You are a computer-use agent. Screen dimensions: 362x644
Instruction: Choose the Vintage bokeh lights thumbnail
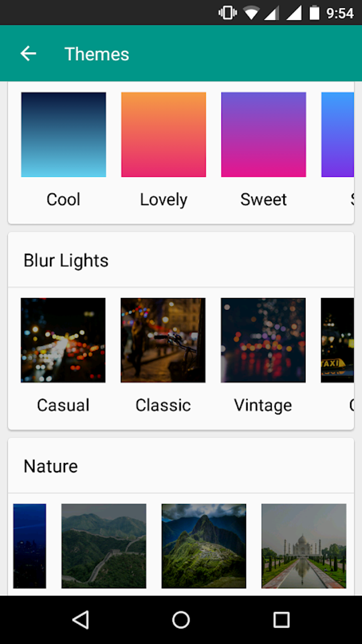pos(263,340)
